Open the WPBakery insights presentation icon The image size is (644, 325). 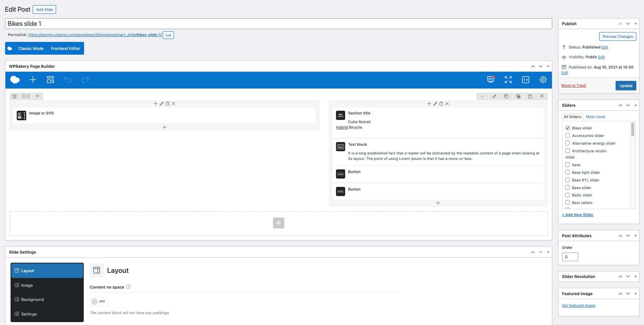491,80
